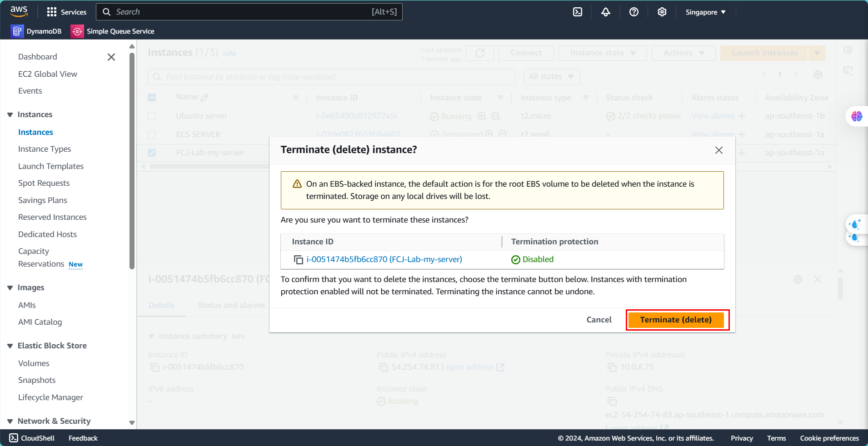
Task: Click the CloudShell icon in footer
Action: 14,438
